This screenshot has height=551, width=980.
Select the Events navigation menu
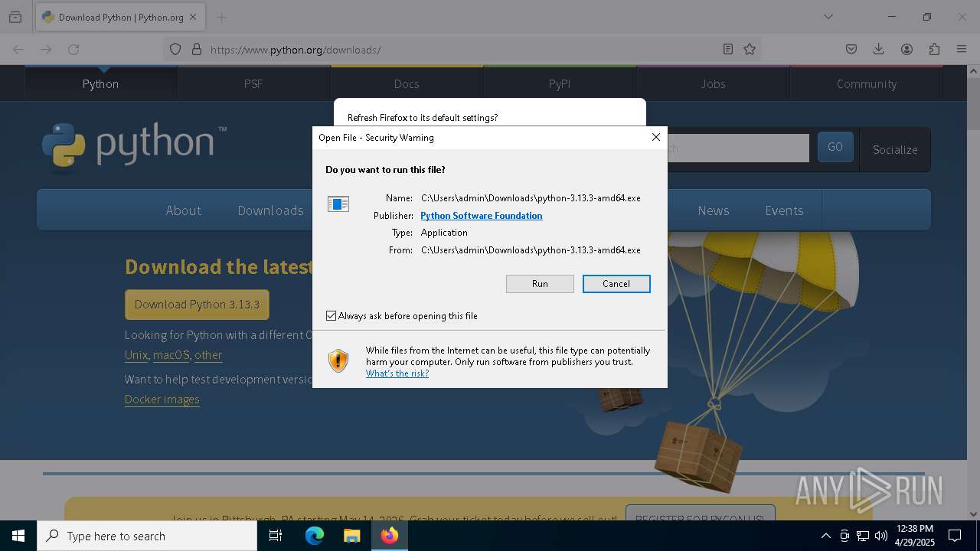784,210
